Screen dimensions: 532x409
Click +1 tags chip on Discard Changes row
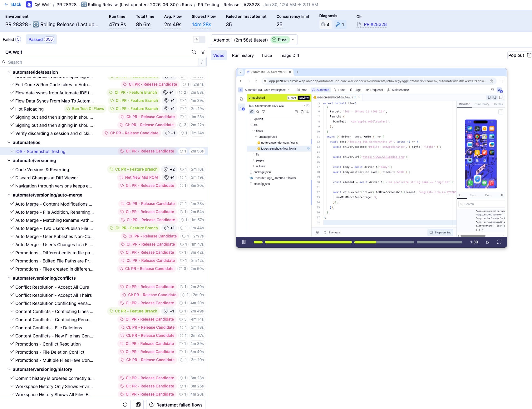[170, 177]
